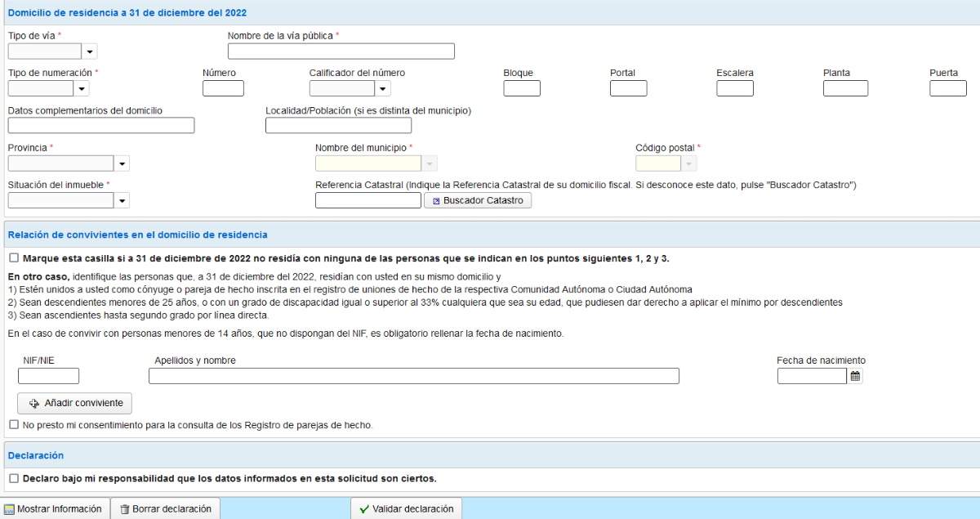
Task: Click Borrar declaración button
Action: [165, 508]
